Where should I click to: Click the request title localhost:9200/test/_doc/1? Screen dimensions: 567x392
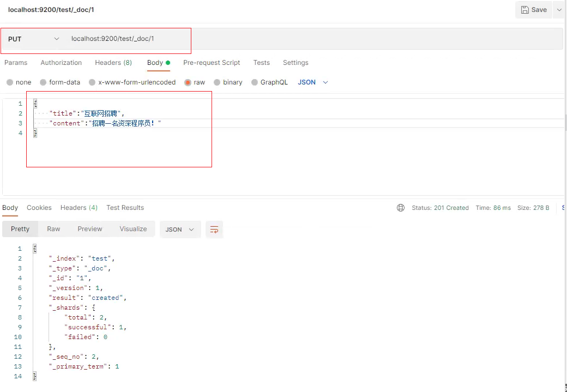click(x=51, y=10)
